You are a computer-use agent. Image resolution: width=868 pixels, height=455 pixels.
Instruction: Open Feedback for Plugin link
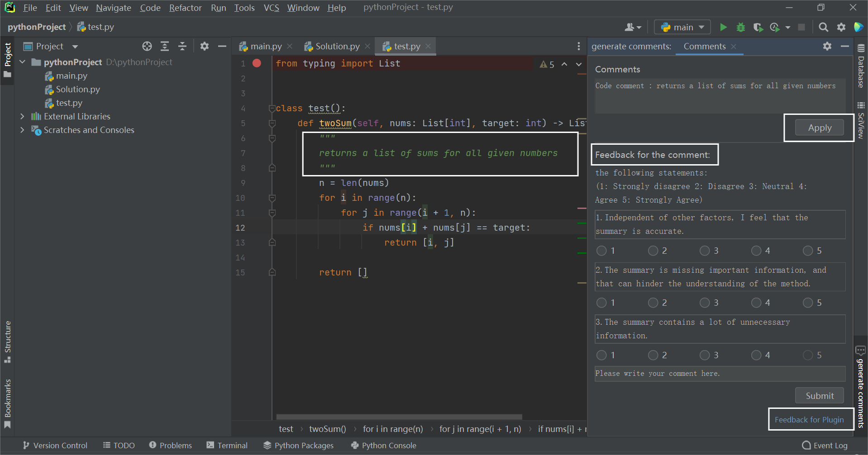point(809,420)
